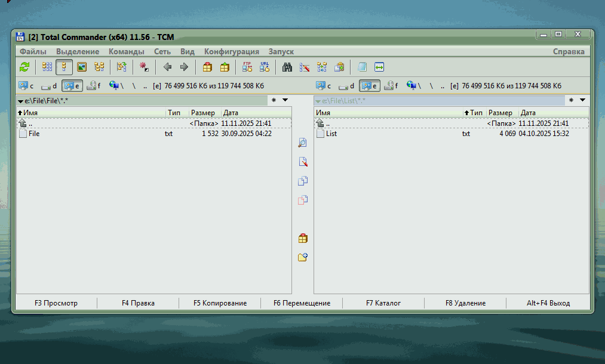Toggle brief file list view mode

47,67
